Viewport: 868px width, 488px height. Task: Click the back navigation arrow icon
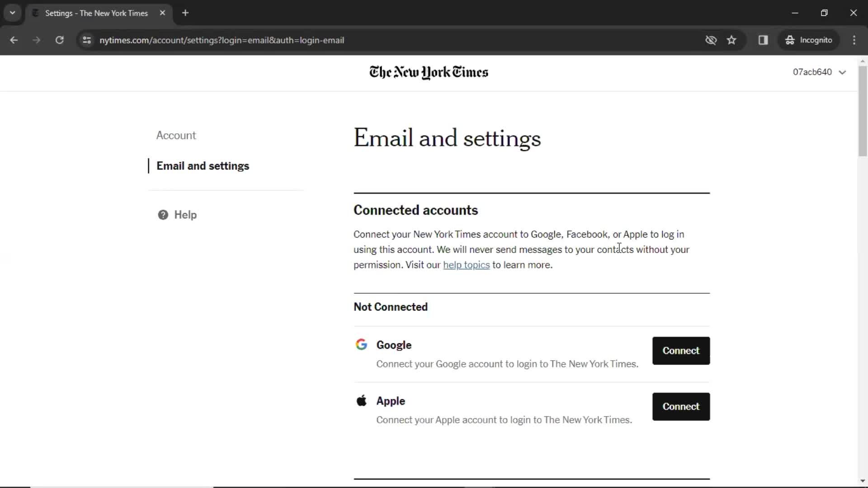tap(14, 40)
